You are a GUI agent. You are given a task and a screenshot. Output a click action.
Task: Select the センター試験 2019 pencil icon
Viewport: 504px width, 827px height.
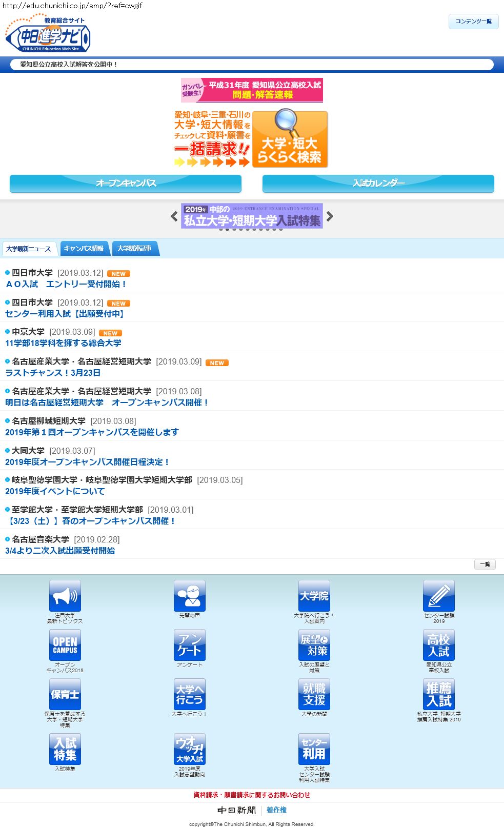[438, 596]
